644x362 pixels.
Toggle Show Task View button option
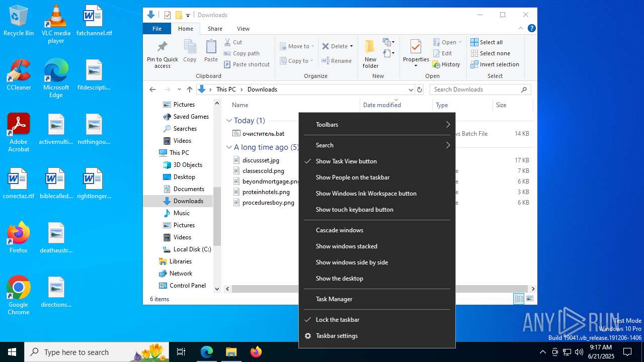pyautogui.click(x=377, y=161)
